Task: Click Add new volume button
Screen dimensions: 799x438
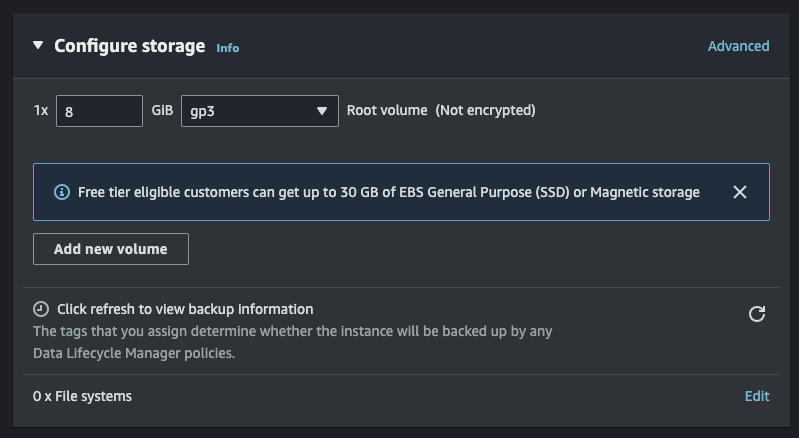Action: click(x=111, y=249)
